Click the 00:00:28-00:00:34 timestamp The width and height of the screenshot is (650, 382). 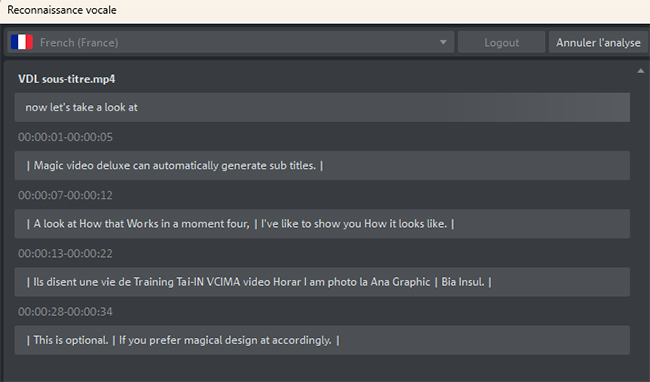coord(65,312)
